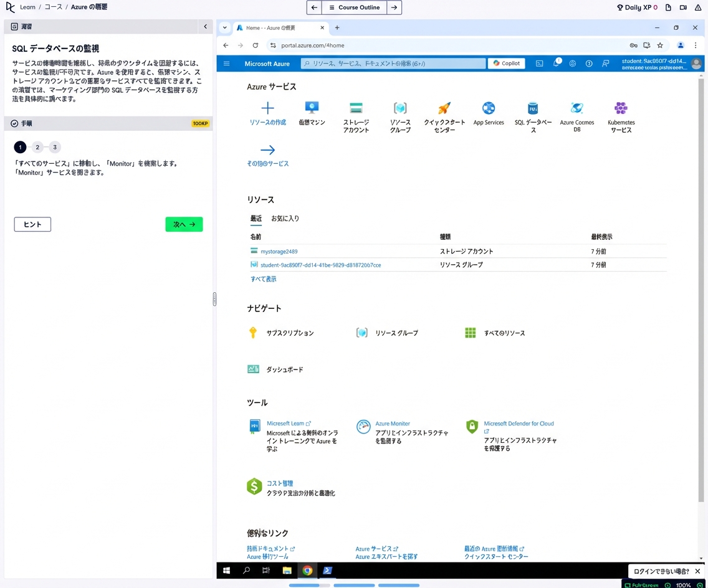Click the Azure page vertical scrollbar
Viewport: 708px width, 588px height.
click(701, 289)
